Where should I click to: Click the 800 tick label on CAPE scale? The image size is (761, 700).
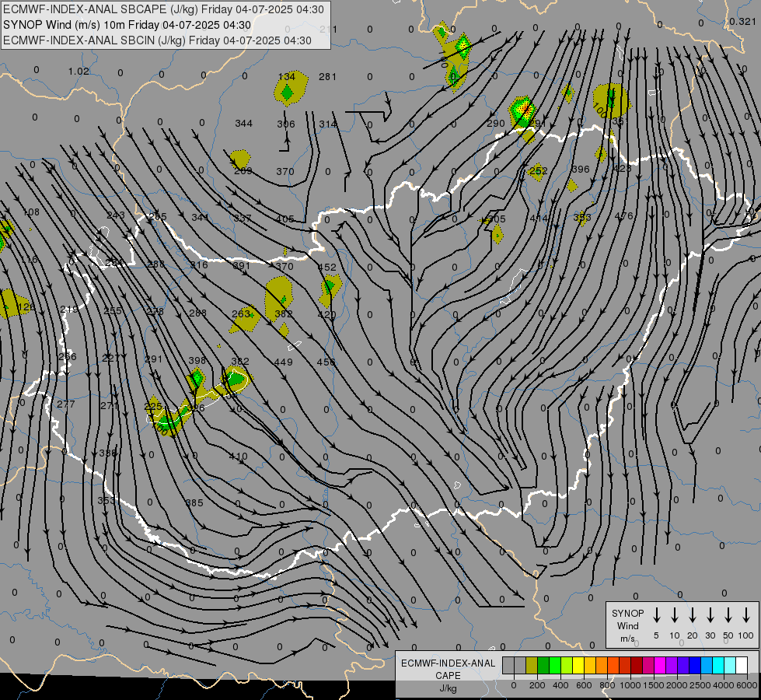pyautogui.click(x=607, y=685)
